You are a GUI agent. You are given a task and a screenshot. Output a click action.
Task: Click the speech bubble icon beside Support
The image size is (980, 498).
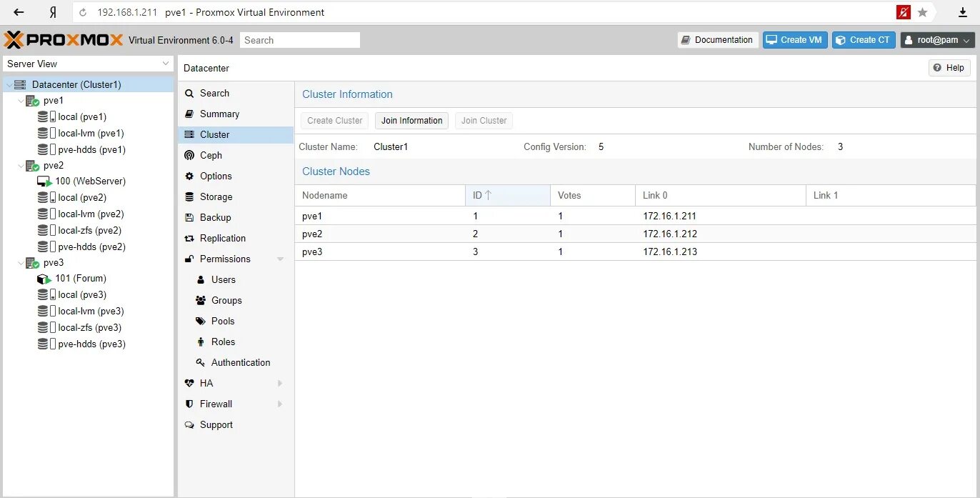(189, 424)
